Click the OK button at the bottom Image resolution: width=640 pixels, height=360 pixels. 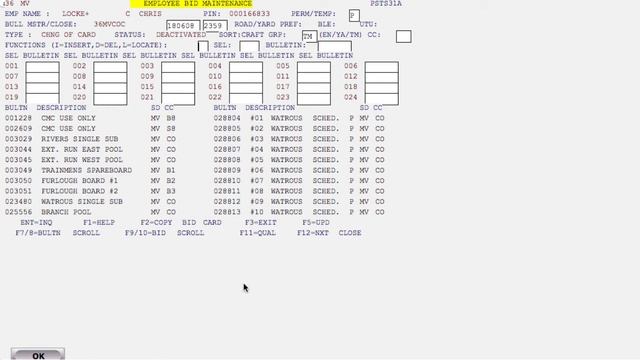tap(38, 355)
